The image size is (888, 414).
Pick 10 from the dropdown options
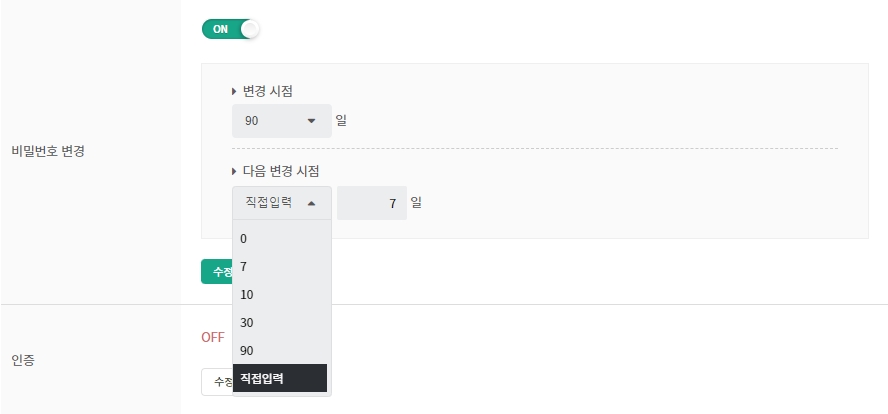pyautogui.click(x=281, y=295)
